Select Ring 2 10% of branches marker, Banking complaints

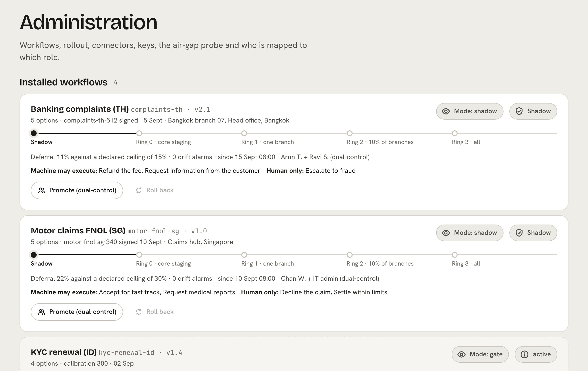(x=350, y=133)
